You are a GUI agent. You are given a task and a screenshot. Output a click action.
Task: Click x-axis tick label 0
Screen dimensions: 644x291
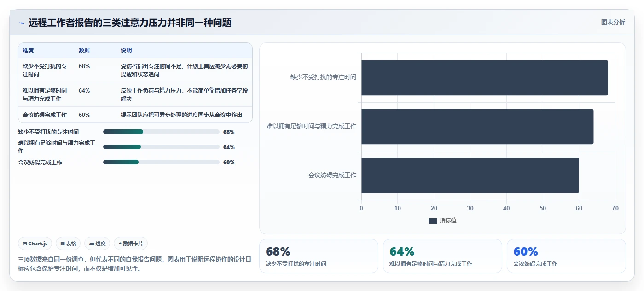point(361,209)
